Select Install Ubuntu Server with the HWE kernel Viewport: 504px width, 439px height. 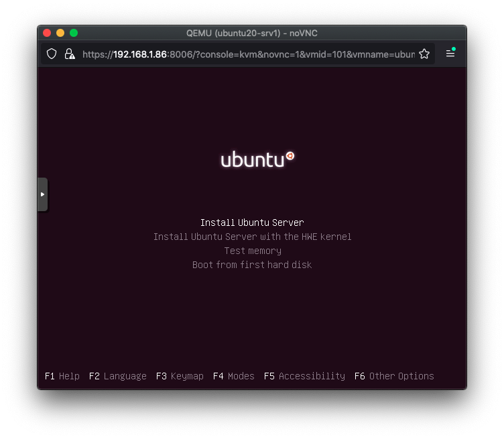click(x=252, y=237)
